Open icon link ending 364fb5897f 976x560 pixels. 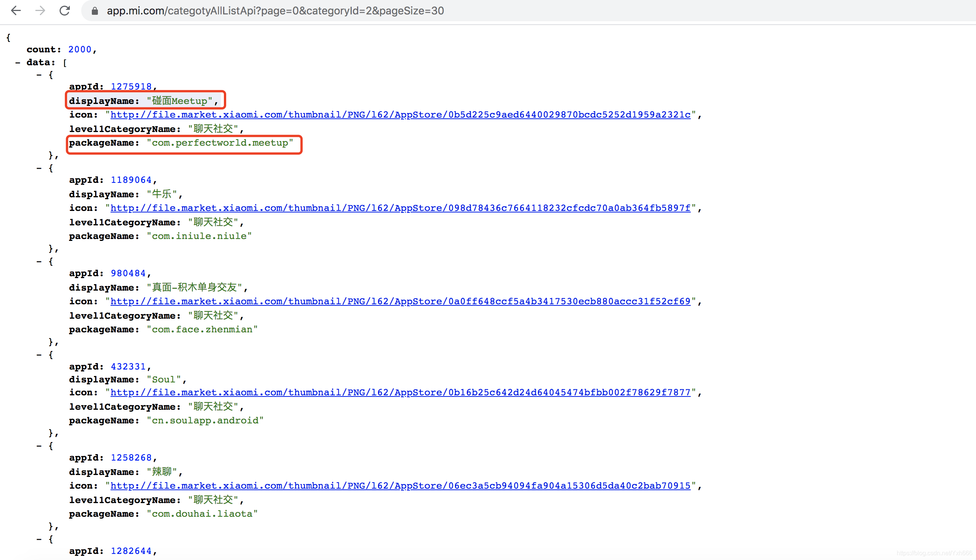[x=400, y=208]
